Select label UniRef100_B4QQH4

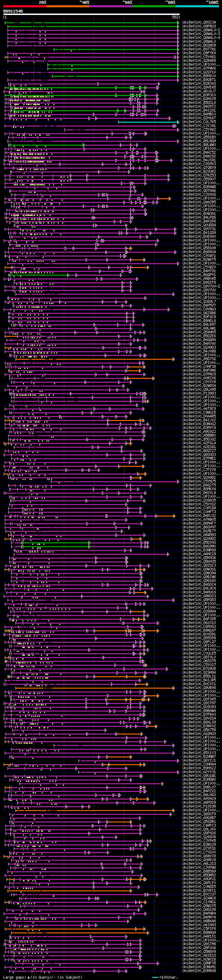199,340
